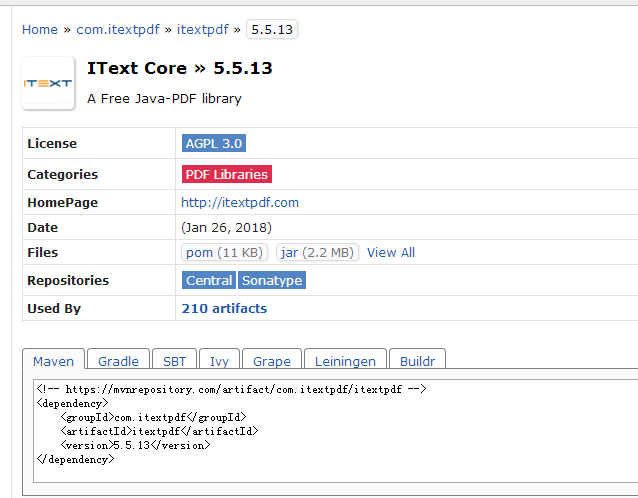Click the HomePage row label
638x498 pixels.
click(x=63, y=203)
